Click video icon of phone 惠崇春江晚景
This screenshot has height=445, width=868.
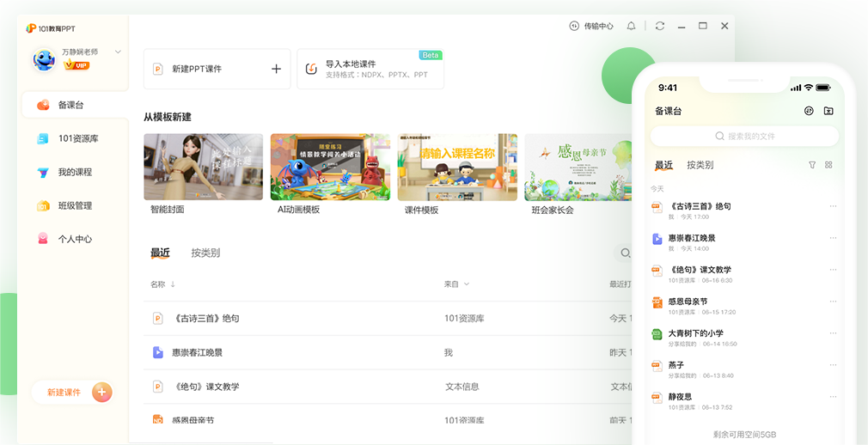[657, 239]
